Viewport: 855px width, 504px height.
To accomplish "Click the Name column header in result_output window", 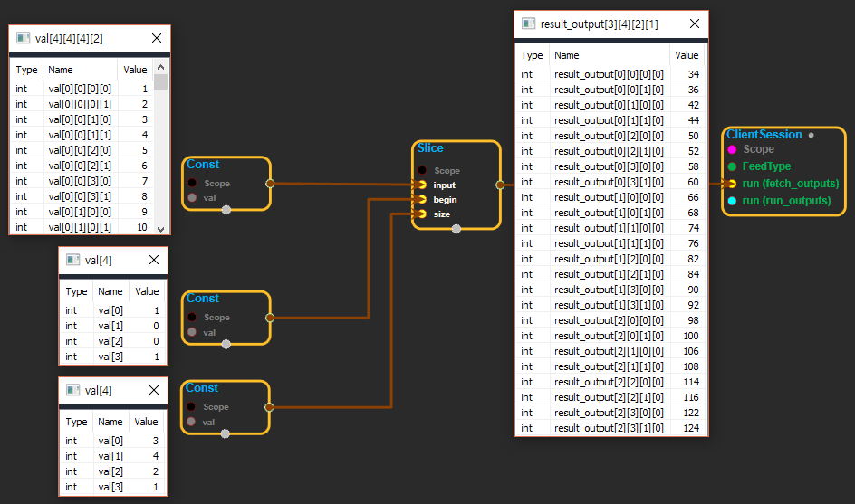I will 567,55.
